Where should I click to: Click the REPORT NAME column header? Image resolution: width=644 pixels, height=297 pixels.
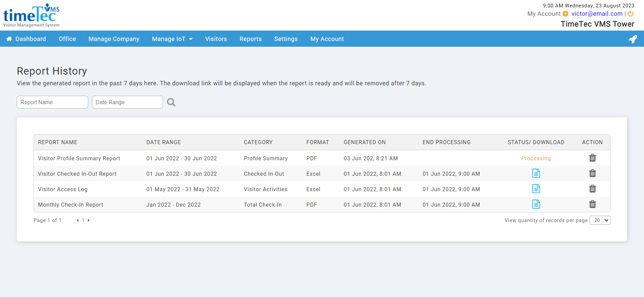tap(58, 142)
